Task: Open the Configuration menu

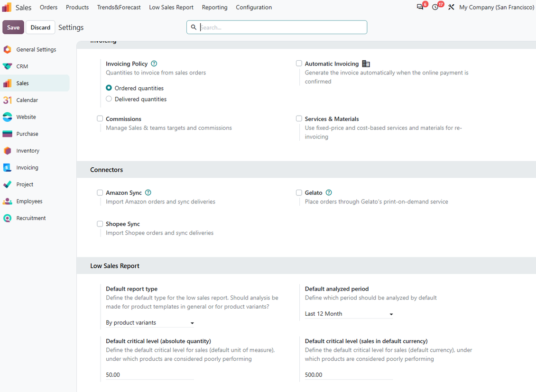Action: pos(254,7)
